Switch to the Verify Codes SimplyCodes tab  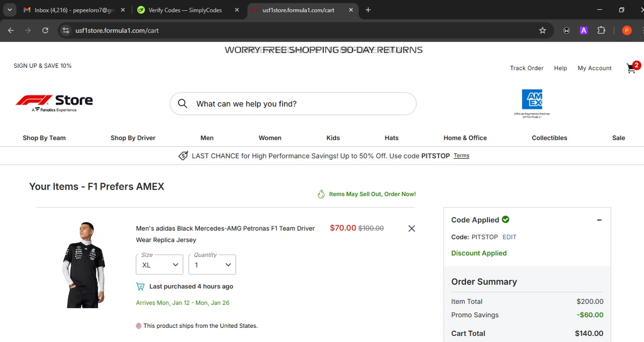[185, 10]
